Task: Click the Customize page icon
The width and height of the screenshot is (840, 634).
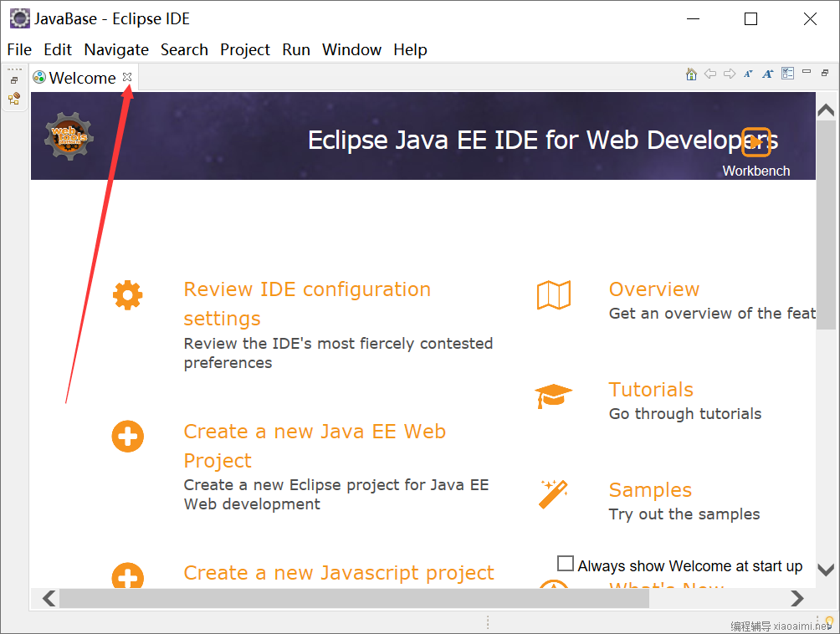Action: click(x=787, y=74)
